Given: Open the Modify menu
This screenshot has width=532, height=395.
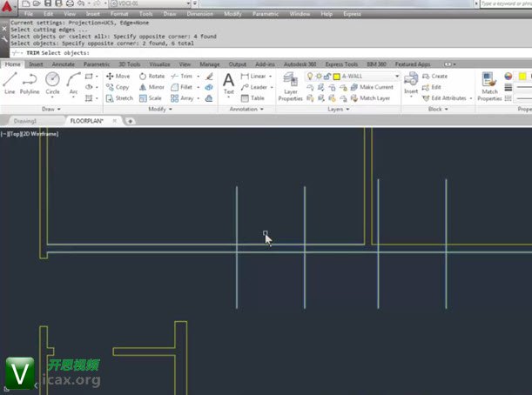Looking at the screenshot, I should [x=232, y=14].
